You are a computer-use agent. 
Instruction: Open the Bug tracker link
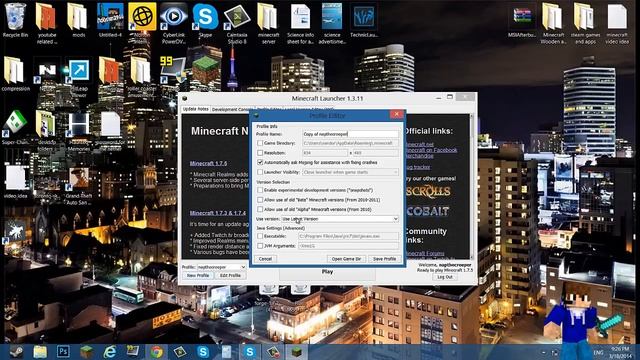click(417, 167)
